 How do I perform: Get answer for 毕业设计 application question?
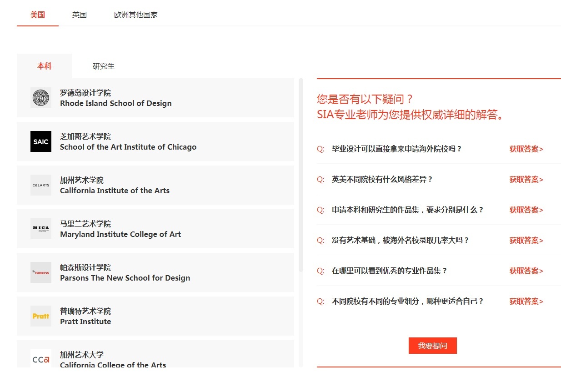pyautogui.click(x=526, y=149)
